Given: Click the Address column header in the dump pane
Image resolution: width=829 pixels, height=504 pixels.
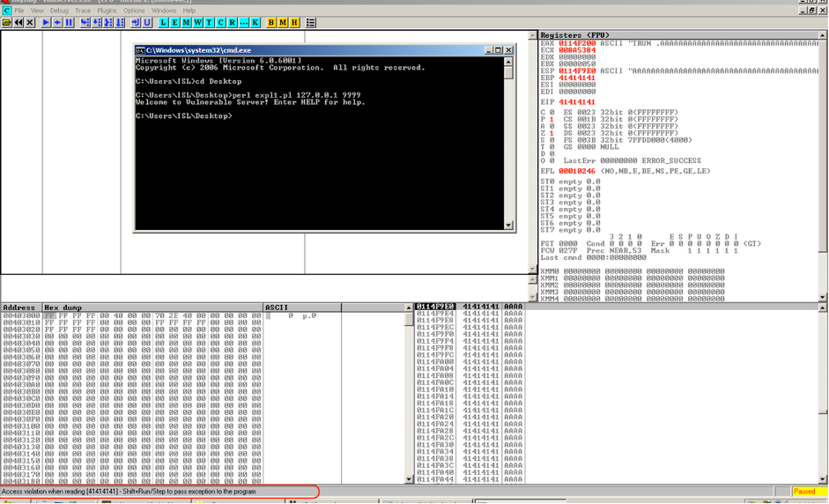Looking at the screenshot, I should click(21, 308).
